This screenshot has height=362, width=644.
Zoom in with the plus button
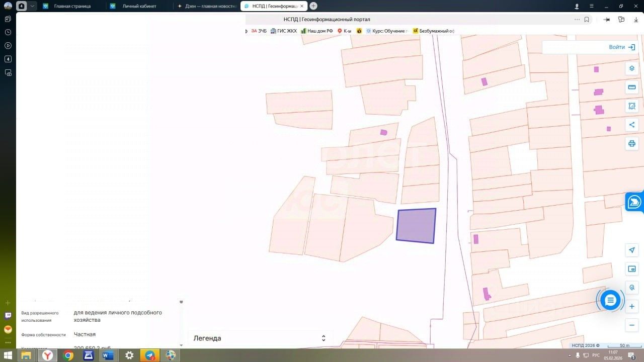tap(632, 306)
